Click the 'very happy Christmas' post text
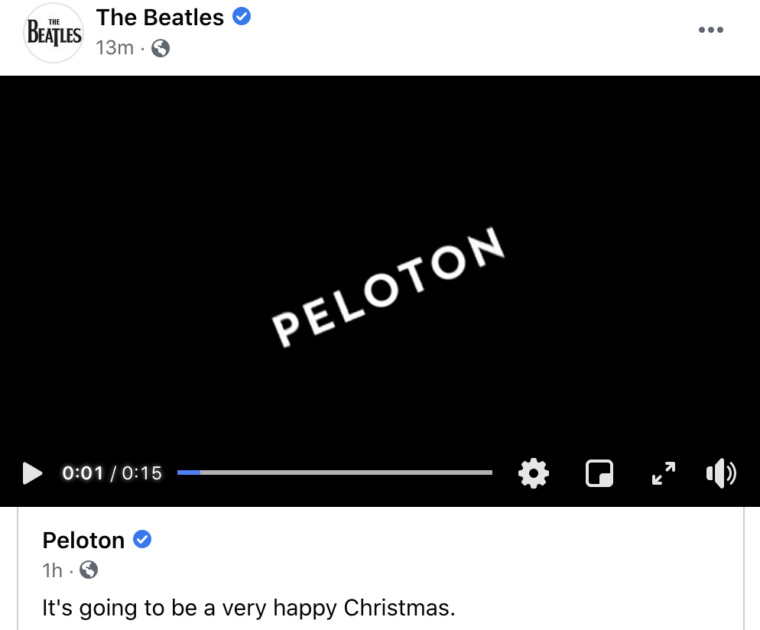This screenshot has width=760, height=630. pyautogui.click(x=248, y=607)
